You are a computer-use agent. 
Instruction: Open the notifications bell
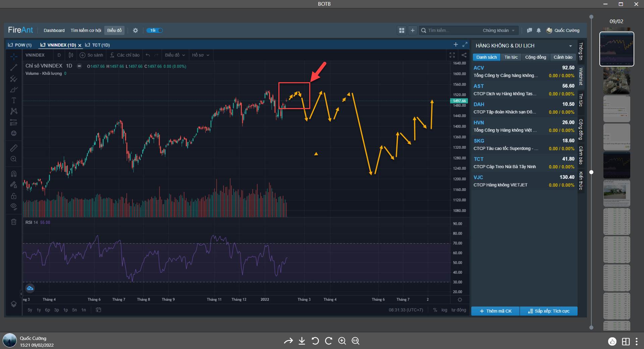(539, 30)
